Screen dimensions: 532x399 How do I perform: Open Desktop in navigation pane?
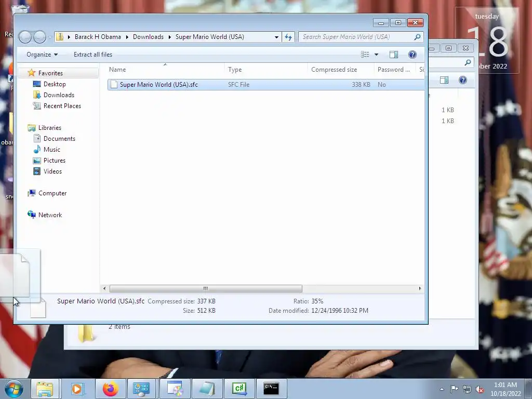(x=54, y=84)
